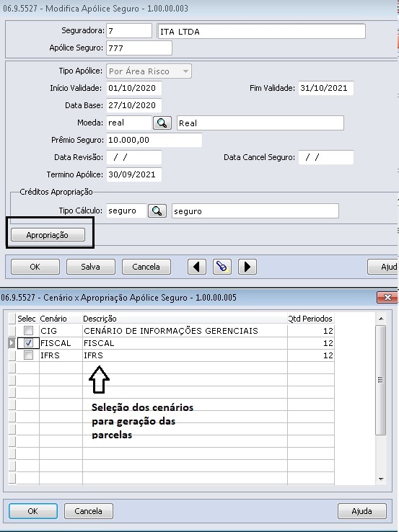Image resolution: width=399 pixels, height=532 pixels.
Task: Go to the previous record arrow
Action: pyautogui.click(x=196, y=267)
